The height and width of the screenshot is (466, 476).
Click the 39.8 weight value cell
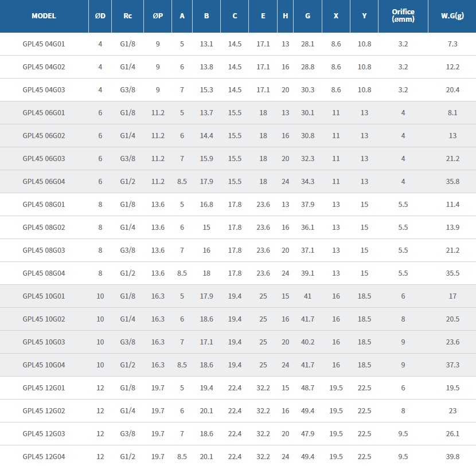tap(452, 457)
